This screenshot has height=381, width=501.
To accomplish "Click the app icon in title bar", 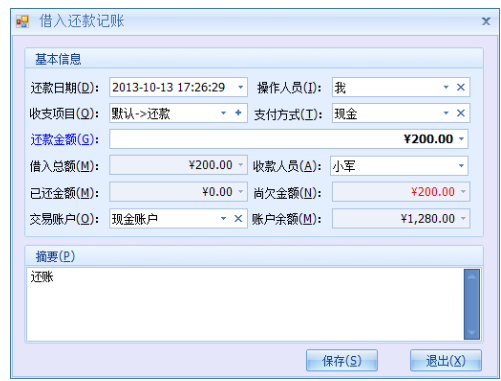I will 22,22.
